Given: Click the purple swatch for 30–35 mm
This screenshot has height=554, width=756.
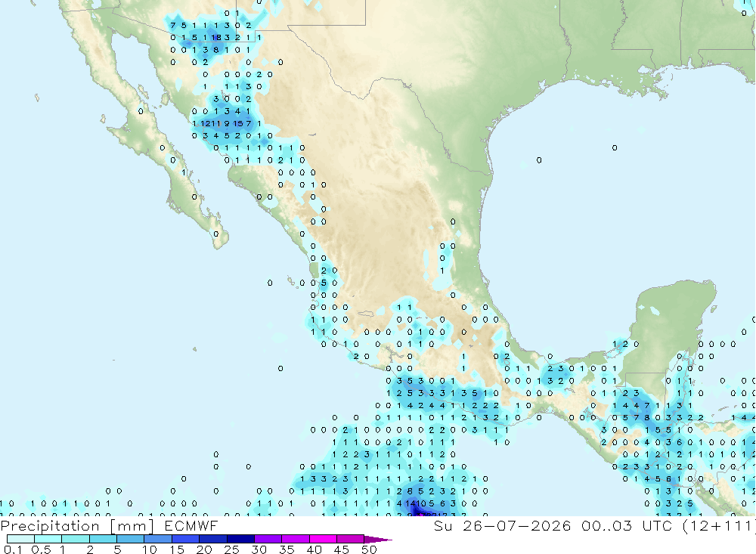Looking at the screenshot, I should coord(268,539).
